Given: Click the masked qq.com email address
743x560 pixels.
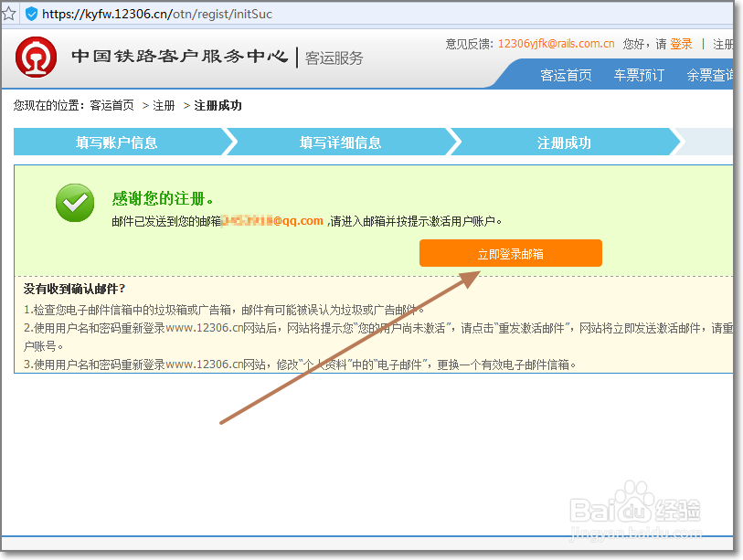Looking at the screenshot, I should coord(272,220).
